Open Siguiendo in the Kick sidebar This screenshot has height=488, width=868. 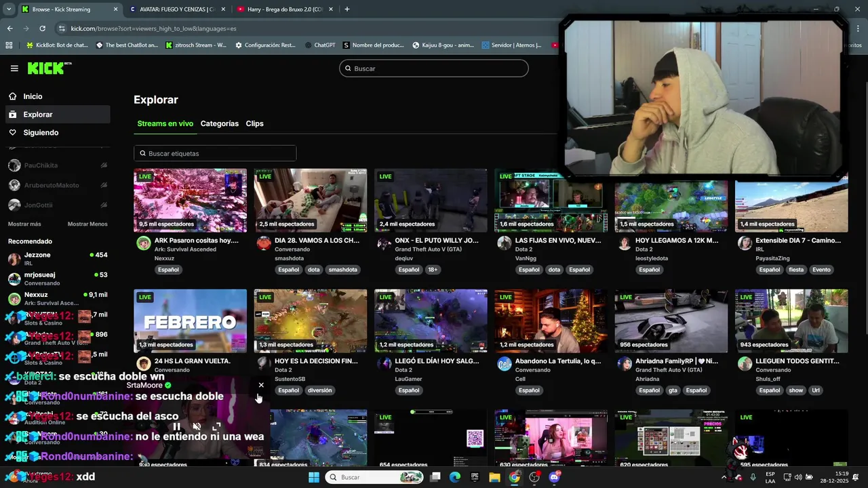[58, 133]
